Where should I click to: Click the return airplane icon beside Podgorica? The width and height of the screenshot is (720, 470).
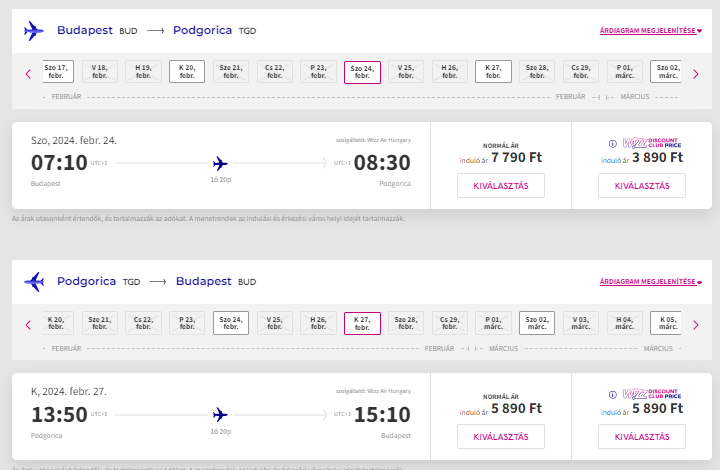click(x=34, y=282)
